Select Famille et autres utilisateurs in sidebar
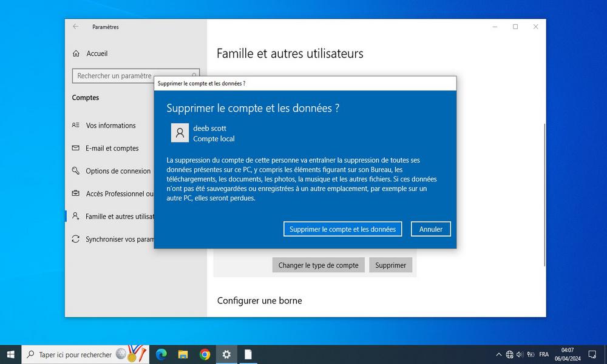 [115, 217]
